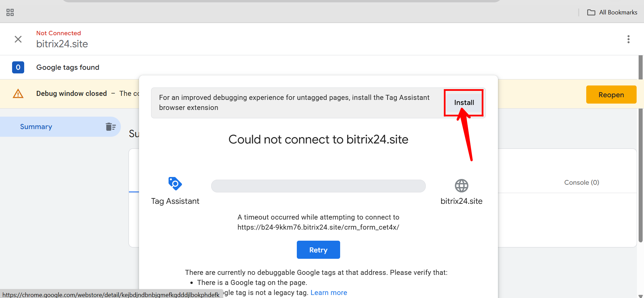Follow the Learn more link
The height and width of the screenshot is (298, 644).
tap(329, 293)
